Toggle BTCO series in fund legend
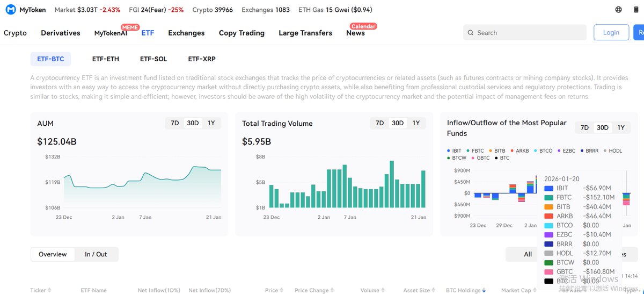The height and width of the screenshot is (294, 644). click(x=543, y=151)
